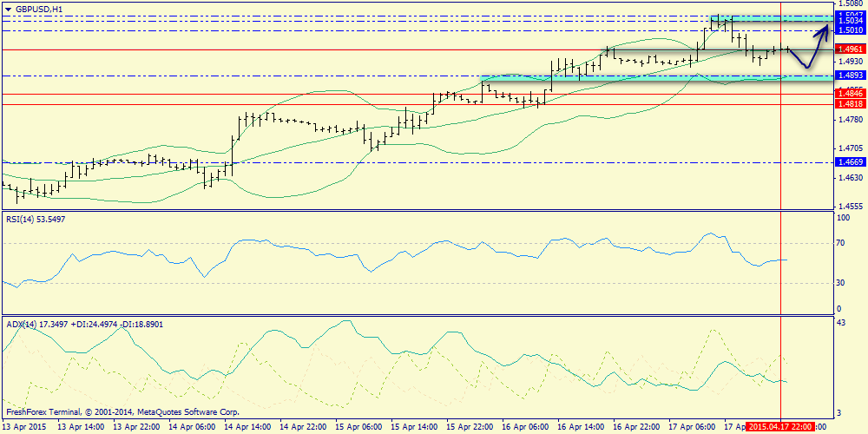Click the 1.4780 price scale value
The width and height of the screenshot is (868, 434).
pyautogui.click(x=851, y=120)
